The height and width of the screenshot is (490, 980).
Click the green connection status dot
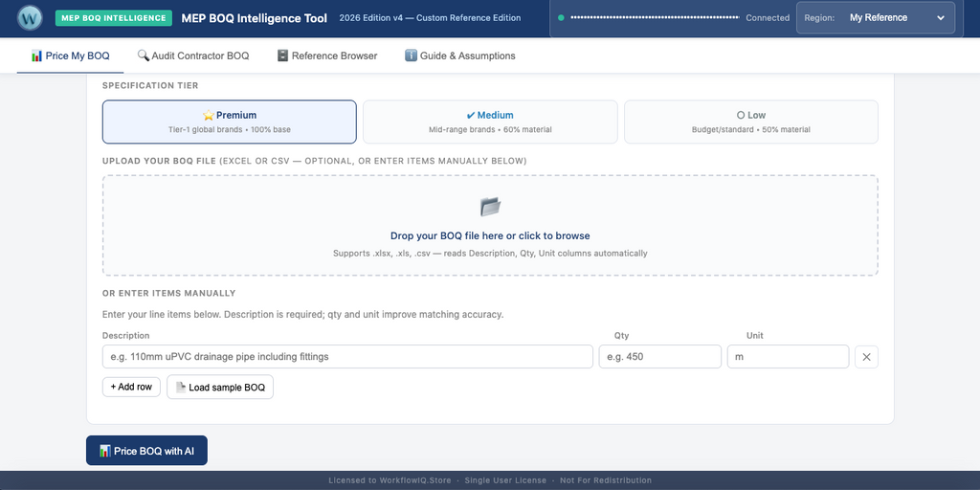(x=561, y=17)
